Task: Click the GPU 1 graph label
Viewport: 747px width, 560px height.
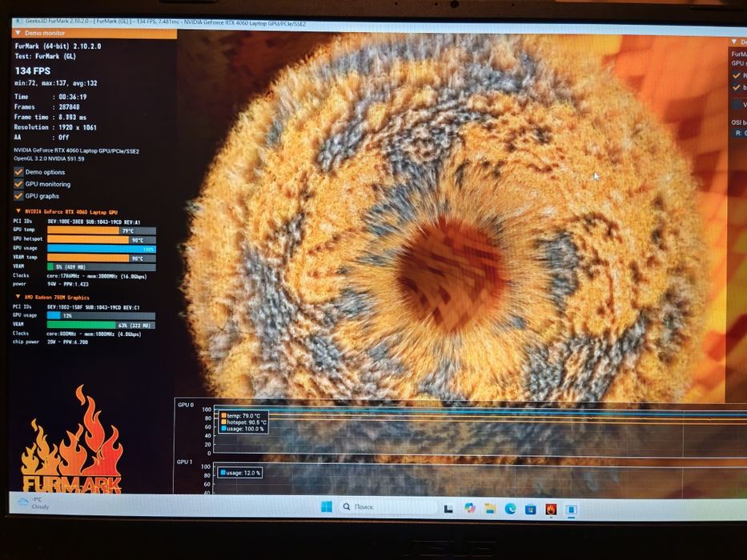Action: coord(184,462)
